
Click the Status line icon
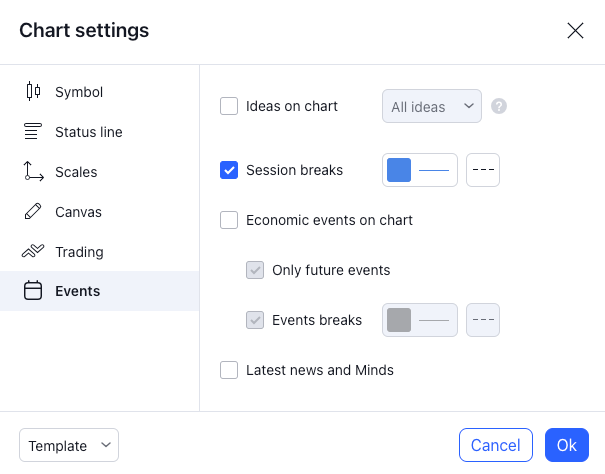(x=33, y=132)
